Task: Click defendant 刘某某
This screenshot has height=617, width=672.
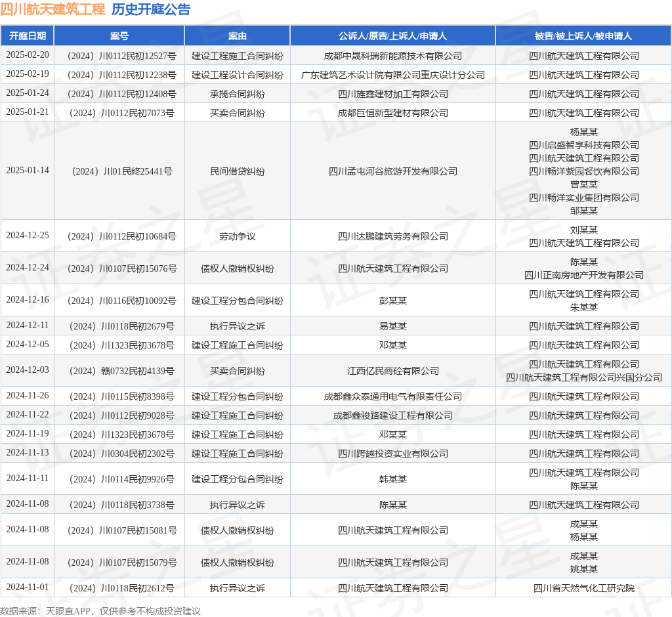Action: [583, 230]
